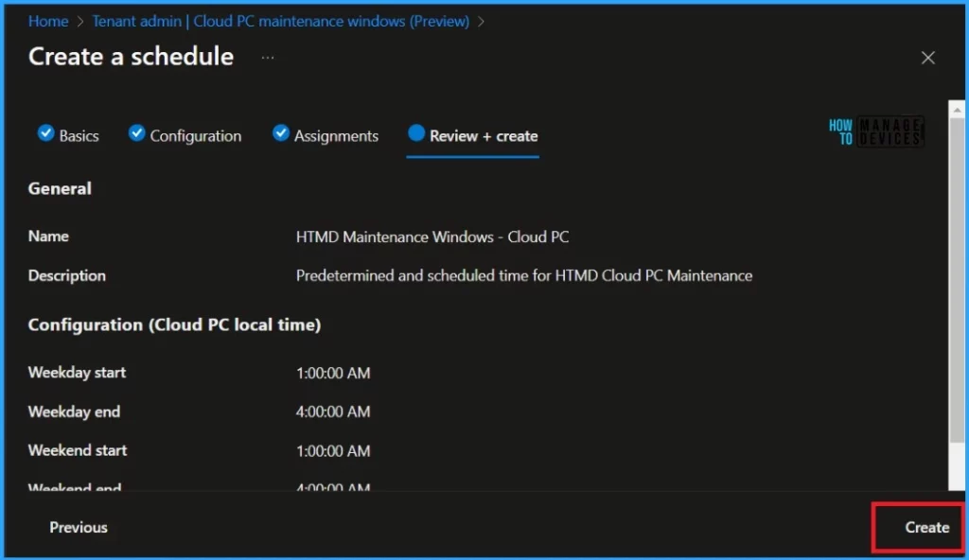The height and width of the screenshot is (560, 969).
Task: Open the ellipsis menu beside Create a schedule
Action: (267, 58)
